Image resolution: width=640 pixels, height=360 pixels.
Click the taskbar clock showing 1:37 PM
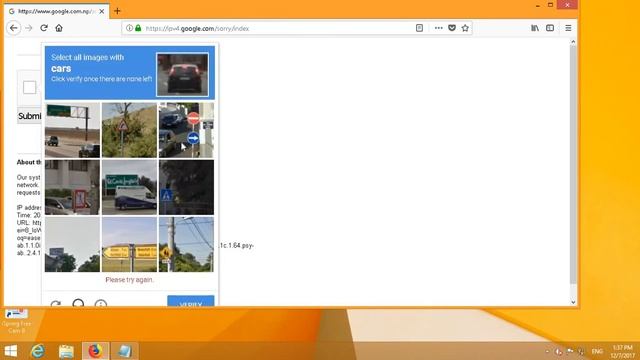click(x=622, y=351)
